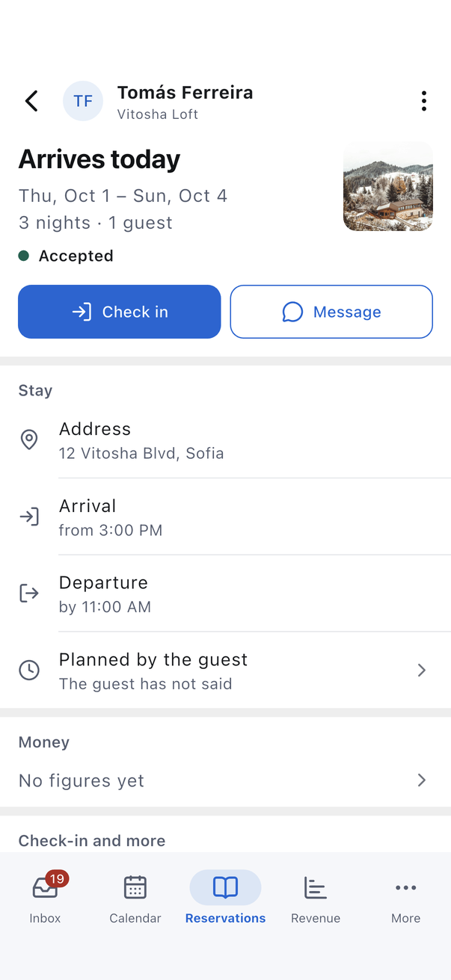Image resolution: width=451 pixels, height=980 pixels.
Task: Expand Planned by the guest chevron
Action: [x=422, y=670]
